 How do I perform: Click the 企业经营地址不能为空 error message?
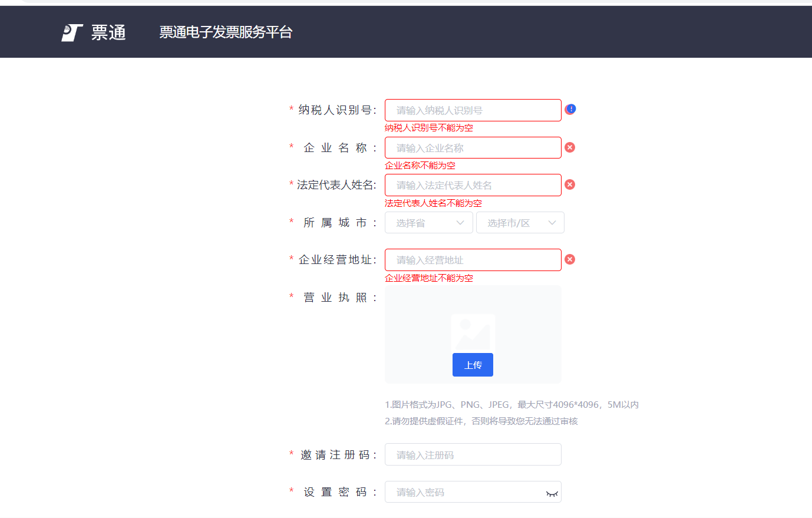429,278
